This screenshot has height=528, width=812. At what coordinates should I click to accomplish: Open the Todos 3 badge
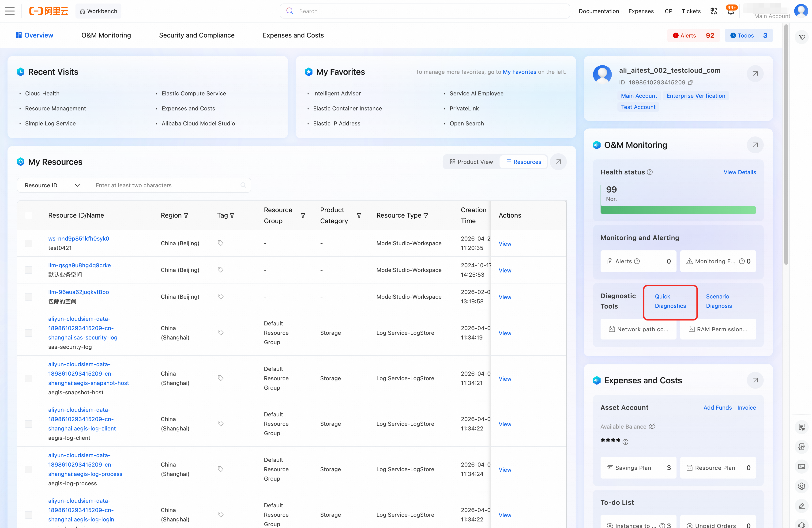[748, 35]
